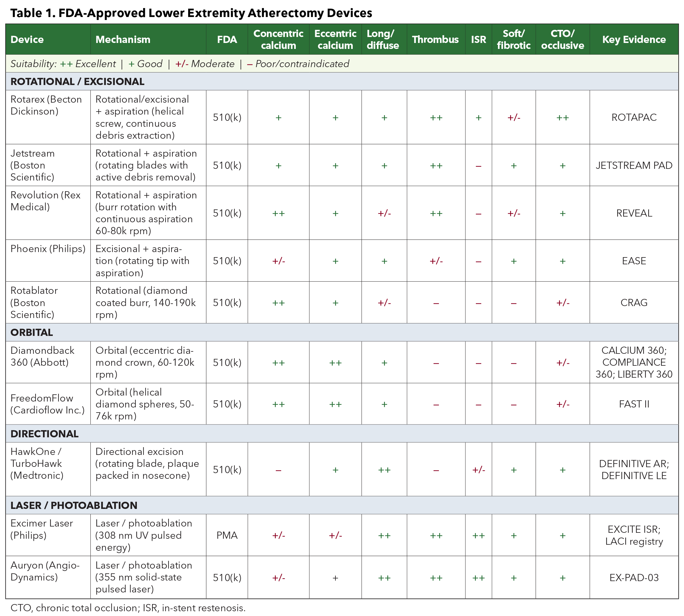Click the 'Concentric calcium' column header
Image resolution: width=684 pixels, height=616 pixels.
(278, 39)
